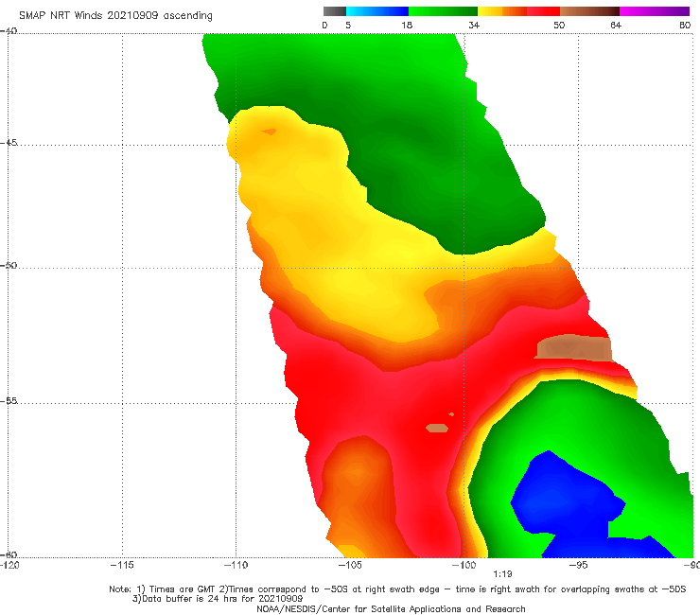The height and width of the screenshot is (615, 700).
Task: Click the yellow-orange segment of the color bar
Action: pyautogui.click(x=502, y=11)
